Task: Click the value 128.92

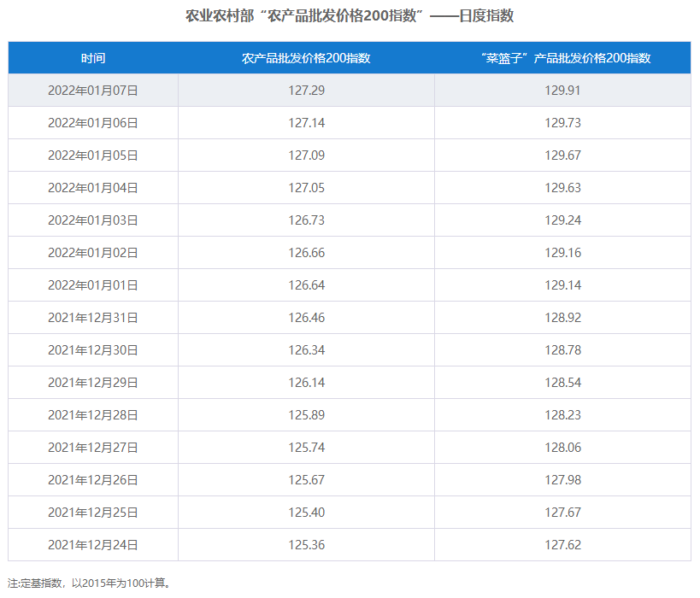Action: [x=562, y=318]
